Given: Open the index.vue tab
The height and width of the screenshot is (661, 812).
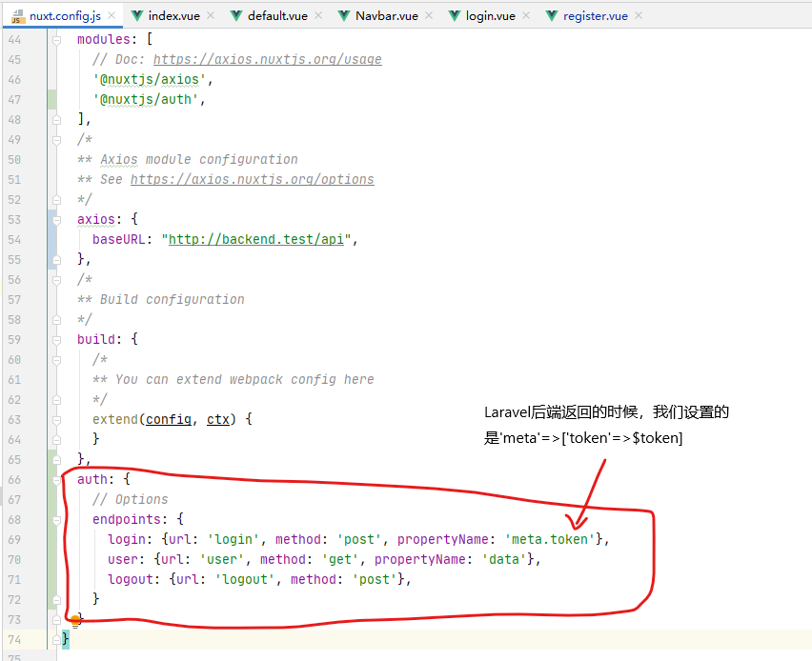Looking at the screenshot, I should [173, 16].
